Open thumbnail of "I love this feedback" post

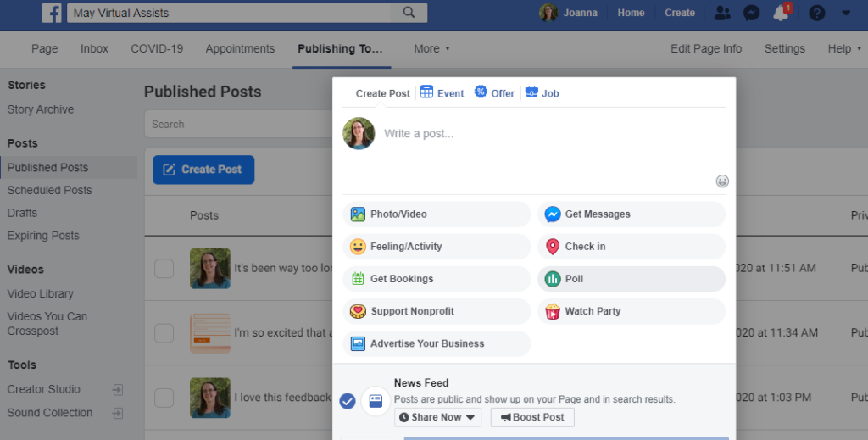click(210, 398)
